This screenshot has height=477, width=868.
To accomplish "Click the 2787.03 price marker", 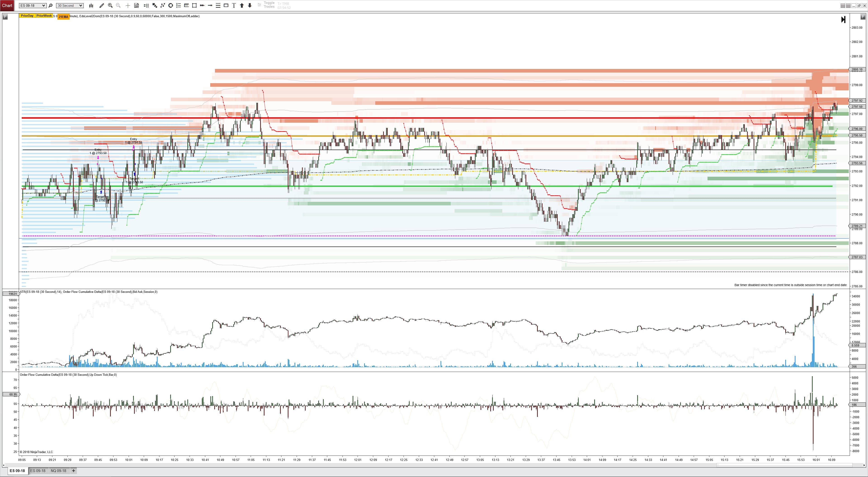I will coord(857,257).
